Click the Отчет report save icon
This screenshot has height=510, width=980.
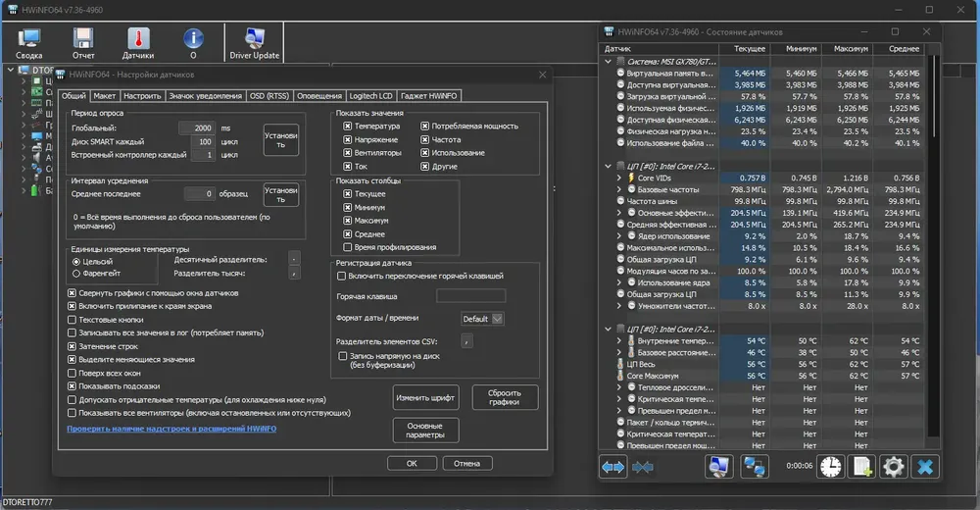[x=83, y=42]
